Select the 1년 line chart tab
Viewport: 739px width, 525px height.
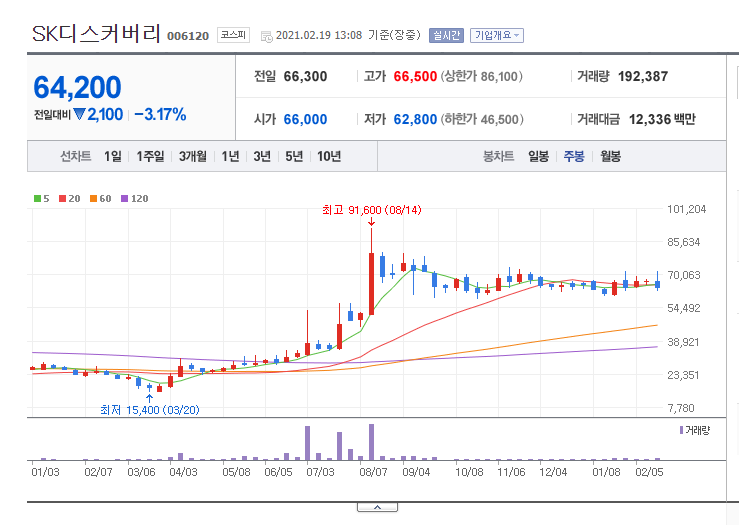[x=230, y=156]
